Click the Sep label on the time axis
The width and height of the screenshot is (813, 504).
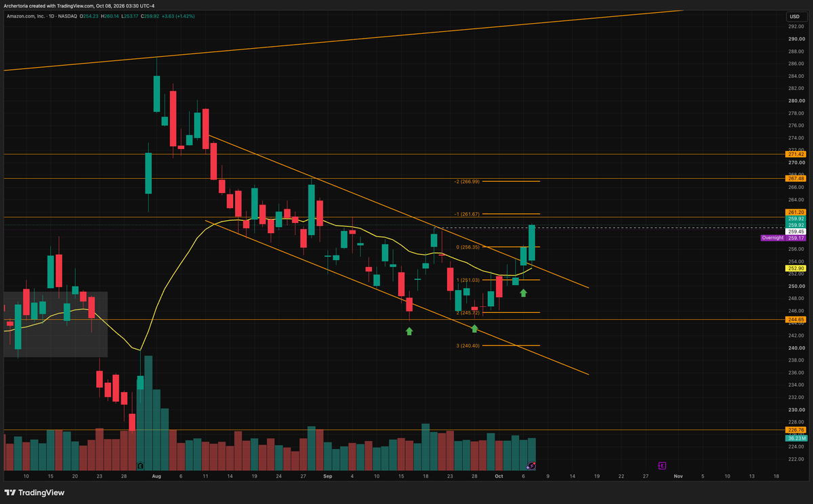(x=328, y=477)
